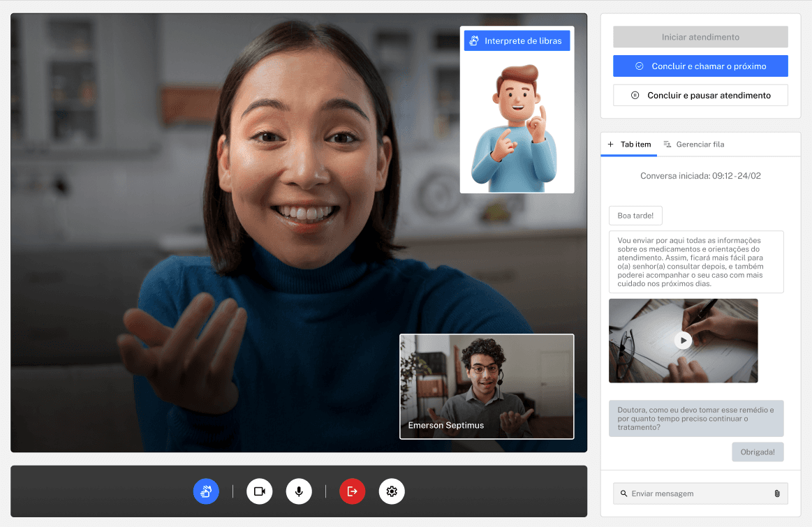Image resolution: width=812 pixels, height=527 pixels.
Task: Toggle the sign language interpreter button
Action: [x=206, y=491]
